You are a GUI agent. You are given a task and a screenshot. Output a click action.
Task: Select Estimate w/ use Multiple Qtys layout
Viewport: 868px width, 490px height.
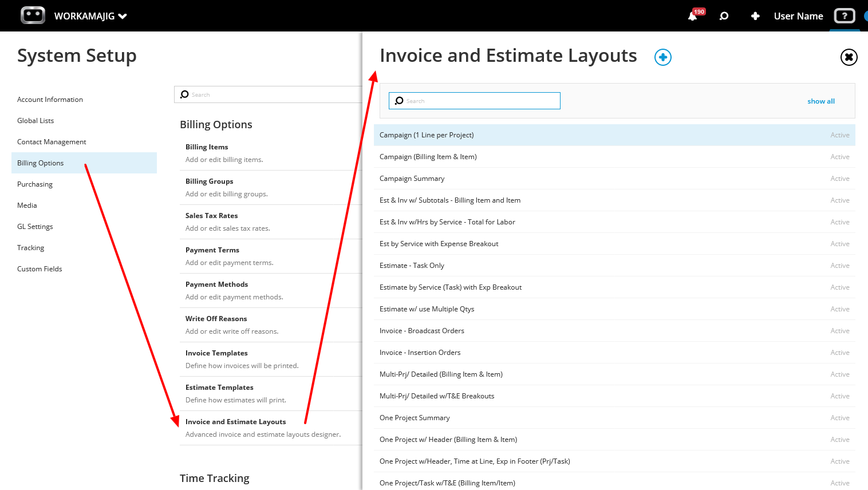click(614, 309)
